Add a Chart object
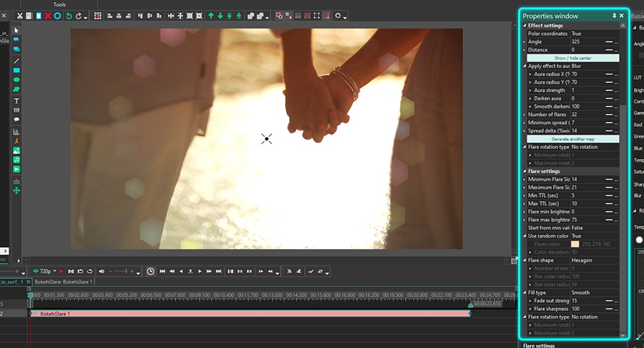This screenshot has width=644, height=348. [x=16, y=132]
